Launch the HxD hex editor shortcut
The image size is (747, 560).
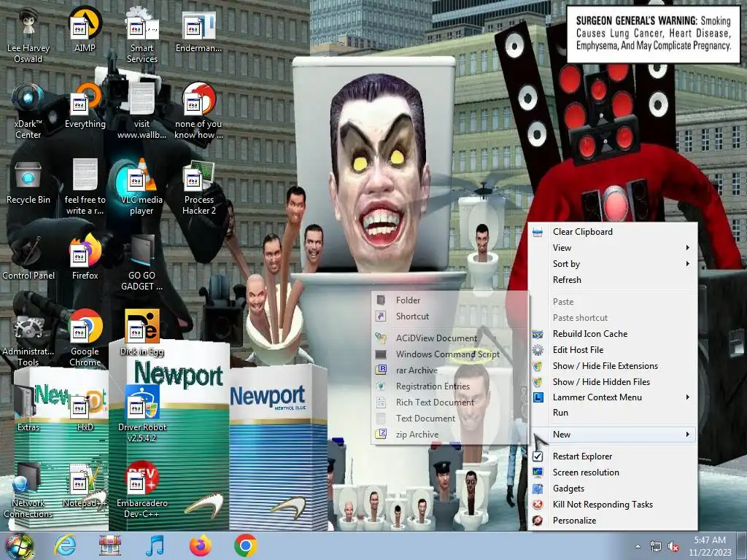[85, 410]
